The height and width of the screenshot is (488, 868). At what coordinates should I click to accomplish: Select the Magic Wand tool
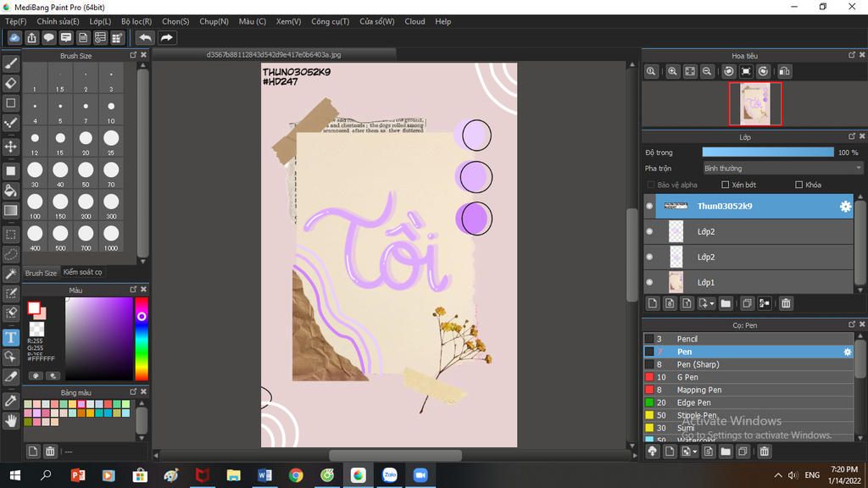pos(10,274)
